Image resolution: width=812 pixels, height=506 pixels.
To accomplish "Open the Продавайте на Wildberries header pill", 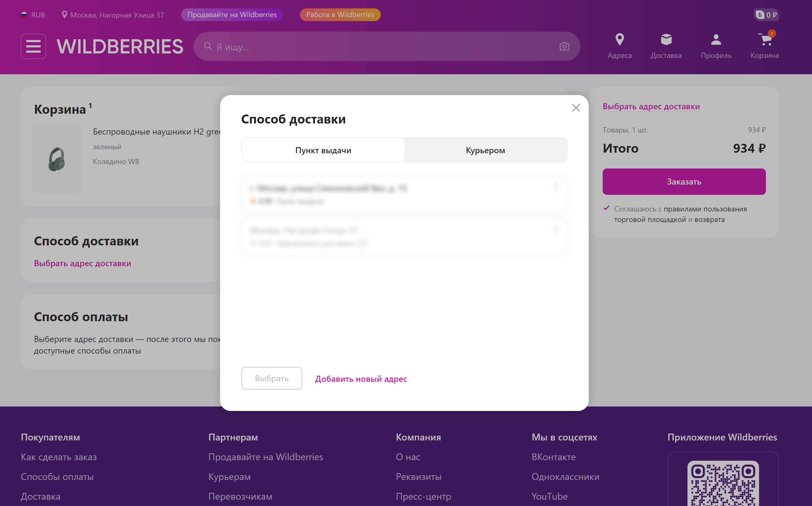I will (232, 15).
